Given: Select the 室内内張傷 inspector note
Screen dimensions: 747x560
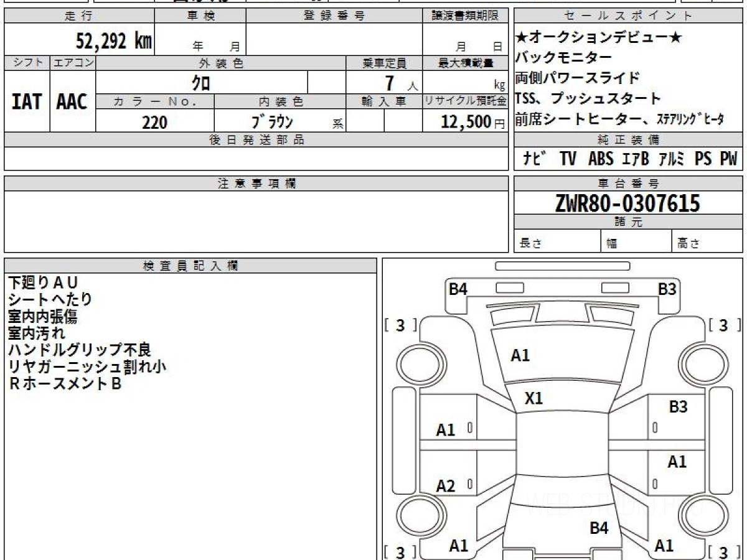Looking at the screenshot, I should tap(42, 317).
